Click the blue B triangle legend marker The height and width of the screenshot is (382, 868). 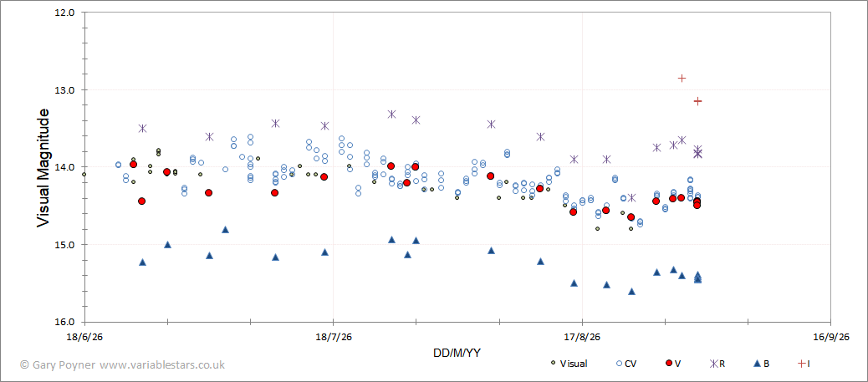(x=757, y=363)
